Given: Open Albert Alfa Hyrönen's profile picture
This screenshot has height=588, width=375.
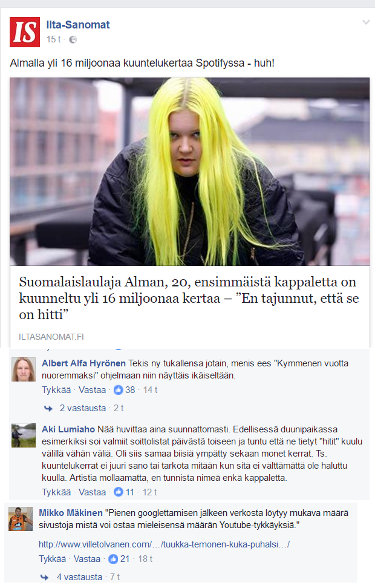Looking at the screenshot, I should (24, 369).
